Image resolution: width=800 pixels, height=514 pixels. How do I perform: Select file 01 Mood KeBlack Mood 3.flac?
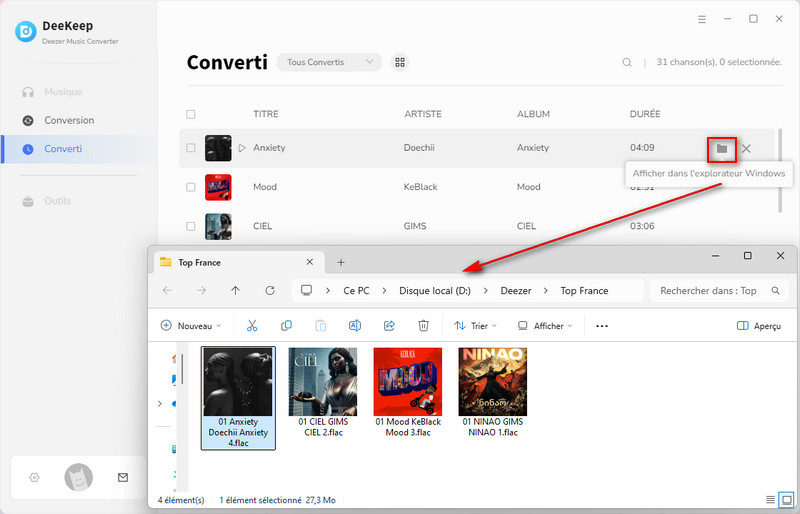tap(408, 393)
